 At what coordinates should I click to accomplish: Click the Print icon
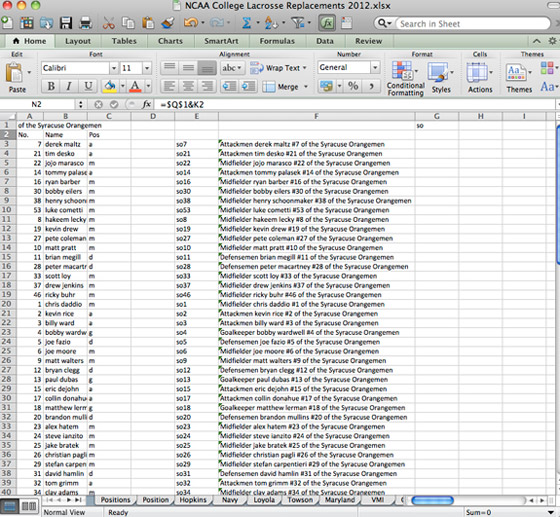[x=86, y=23]
